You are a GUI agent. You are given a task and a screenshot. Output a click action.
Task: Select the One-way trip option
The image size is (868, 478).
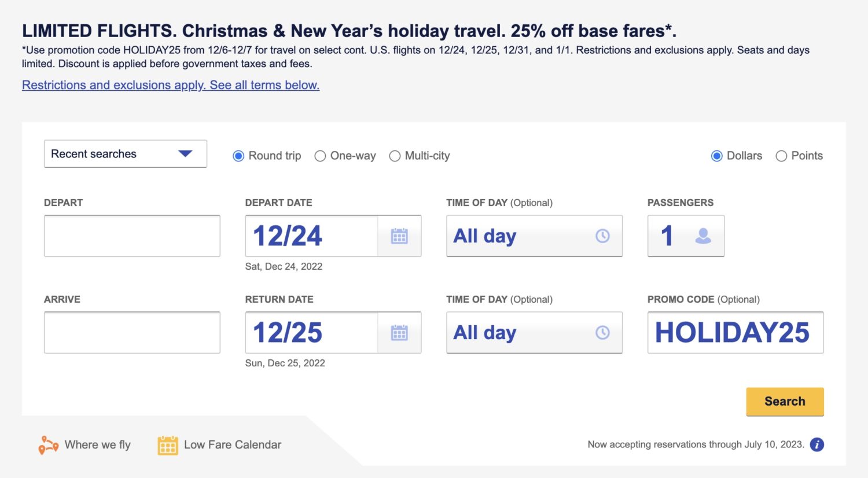click(320, 156)
